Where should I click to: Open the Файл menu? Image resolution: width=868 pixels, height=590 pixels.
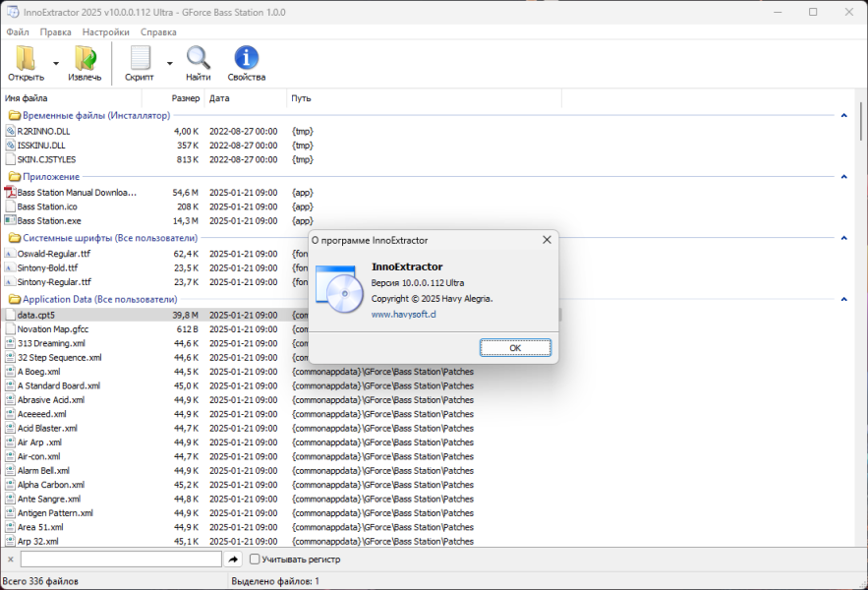18,32
